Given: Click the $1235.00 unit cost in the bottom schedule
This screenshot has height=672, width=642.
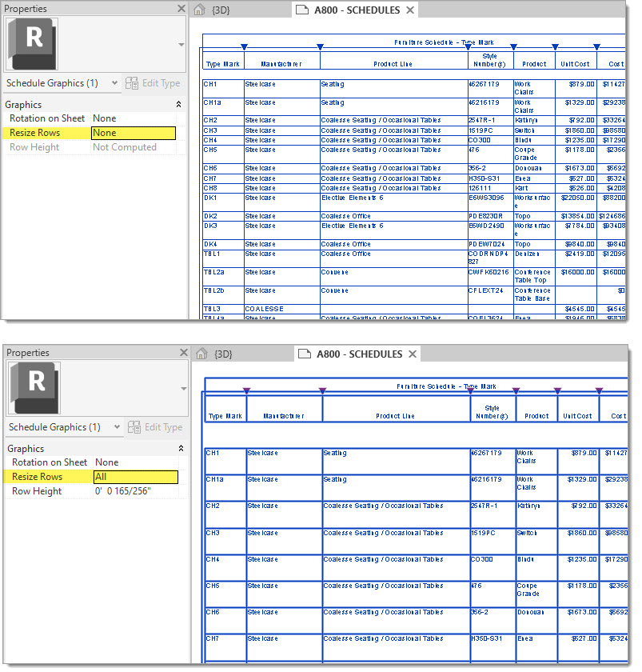Looking at the screenshot, I should [582, 559].
